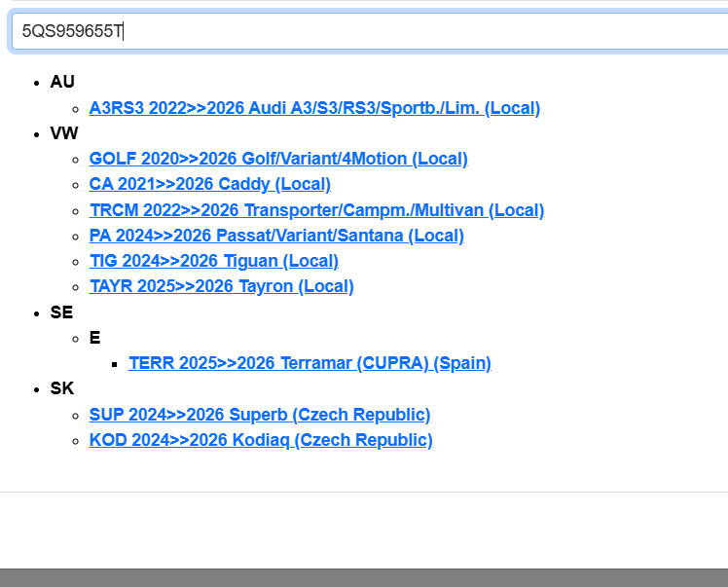Open the TAYR 2025>>2026 Tayron link
Viewport: 728px width, 587px height.
221,286
